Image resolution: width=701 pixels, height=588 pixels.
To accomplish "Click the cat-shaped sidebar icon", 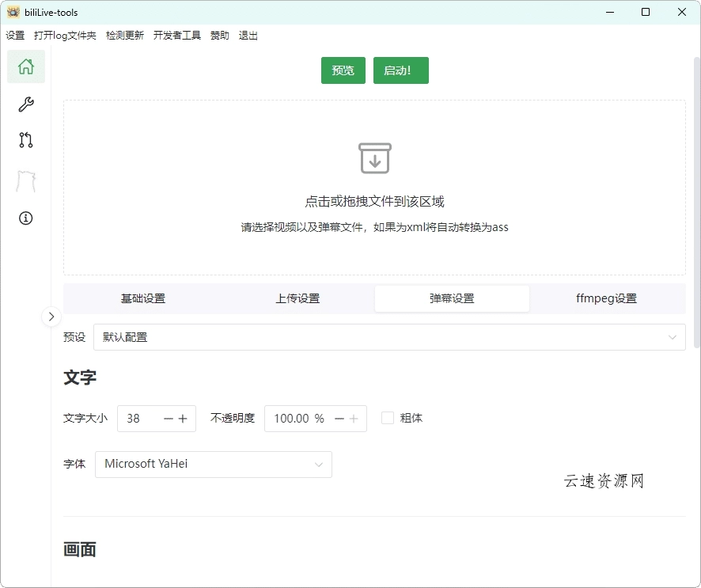I will pos(25,179).
